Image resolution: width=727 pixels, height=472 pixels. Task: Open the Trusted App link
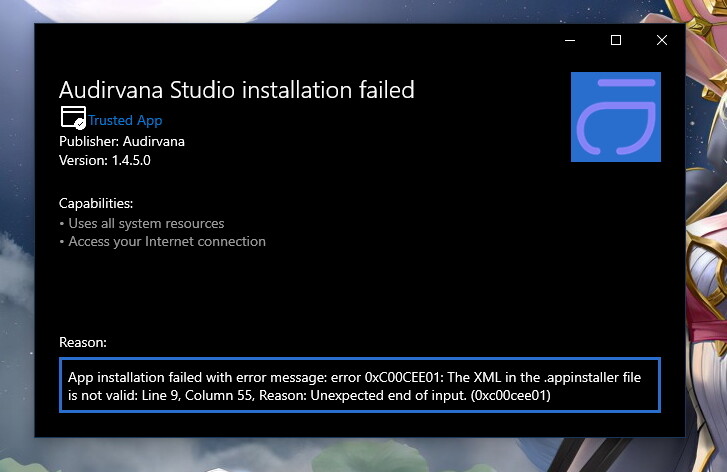coord(125,121)
